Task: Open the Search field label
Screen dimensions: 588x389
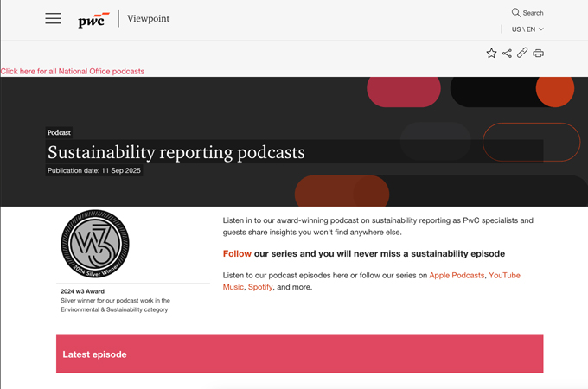Action: [533, 13]
